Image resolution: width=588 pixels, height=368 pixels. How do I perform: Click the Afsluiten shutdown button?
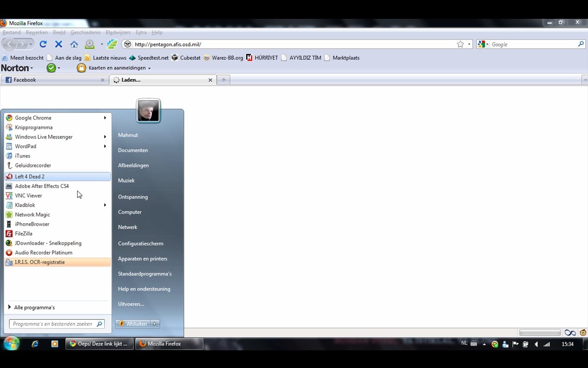point(133,324)
